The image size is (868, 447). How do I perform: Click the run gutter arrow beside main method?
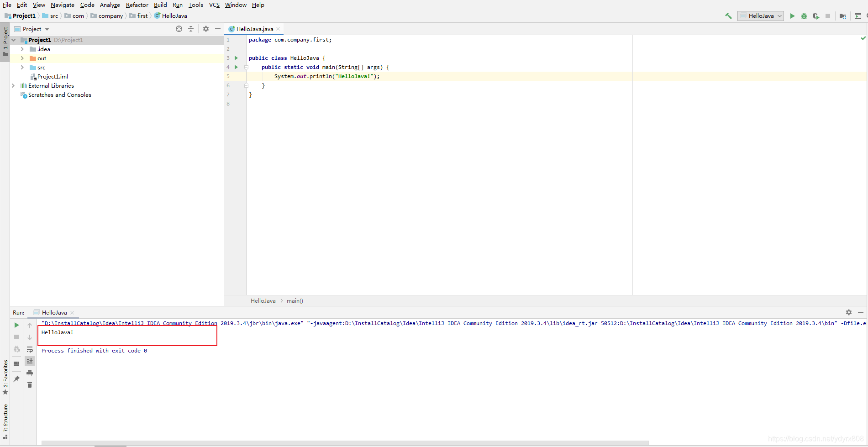coord(236,67)
